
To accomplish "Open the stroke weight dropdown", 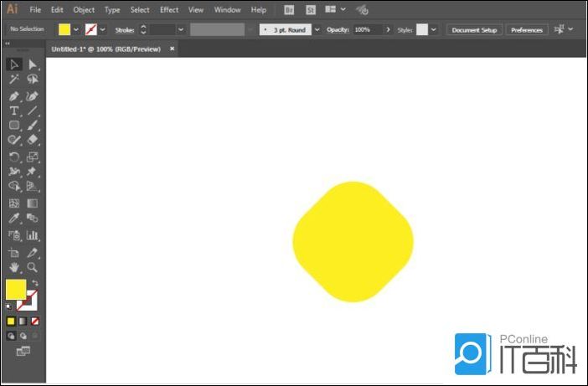I will (x=180, y=29).
